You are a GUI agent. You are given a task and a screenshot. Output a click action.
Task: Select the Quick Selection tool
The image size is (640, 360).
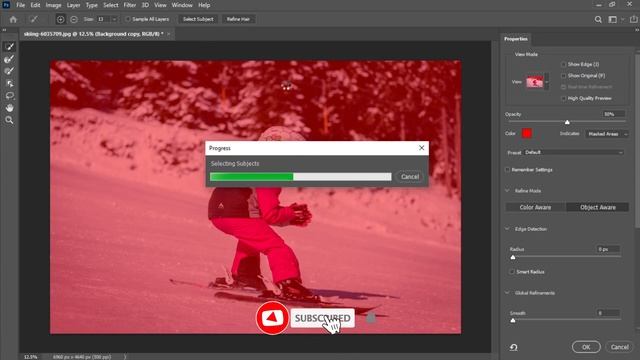pyautogui.click(x=9, y=47)
